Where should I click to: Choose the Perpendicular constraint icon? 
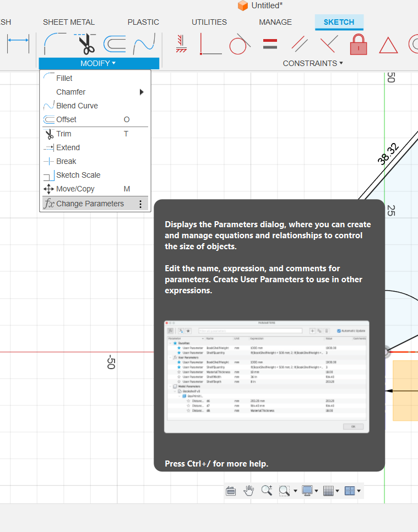329,44
